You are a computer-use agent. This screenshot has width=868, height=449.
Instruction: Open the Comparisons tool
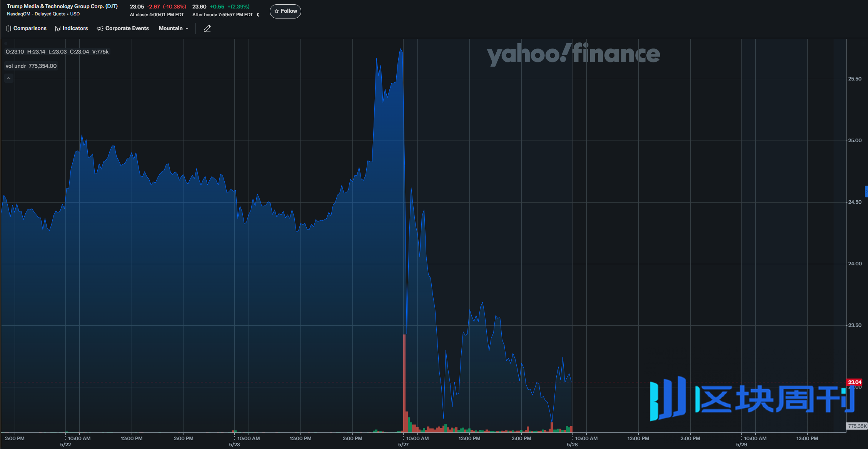pyautogui.click(x=26, y=28)
